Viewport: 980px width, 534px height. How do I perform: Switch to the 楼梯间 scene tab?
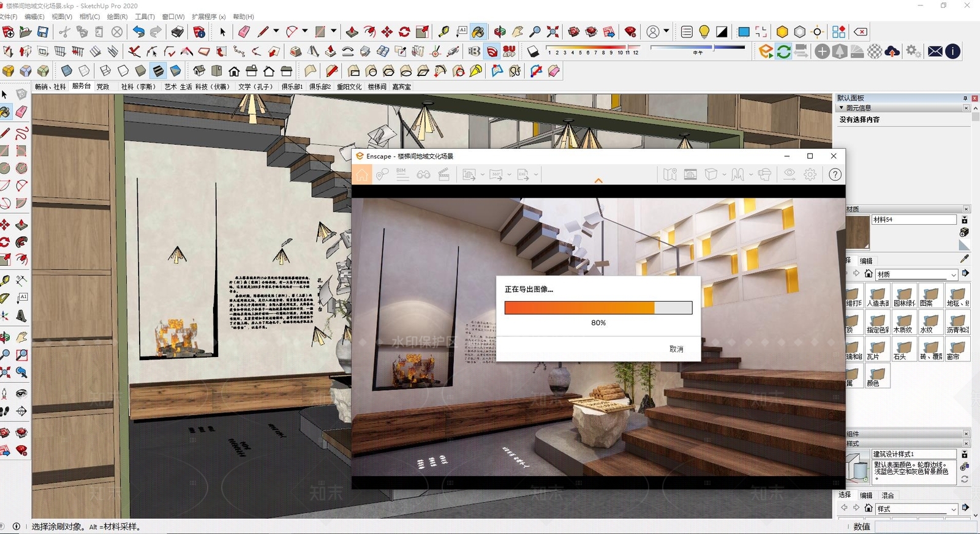[377, 86]
